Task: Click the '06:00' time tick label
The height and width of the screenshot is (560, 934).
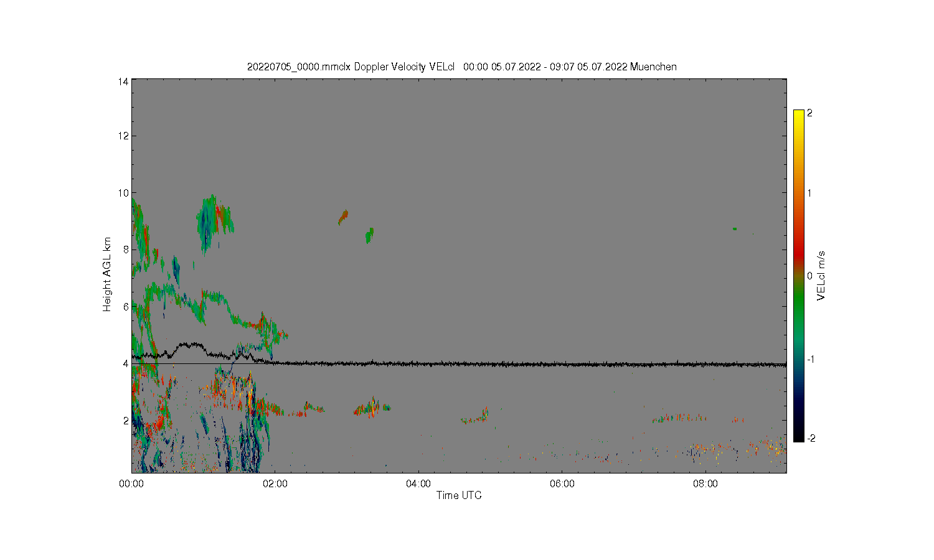Action: 562,483
